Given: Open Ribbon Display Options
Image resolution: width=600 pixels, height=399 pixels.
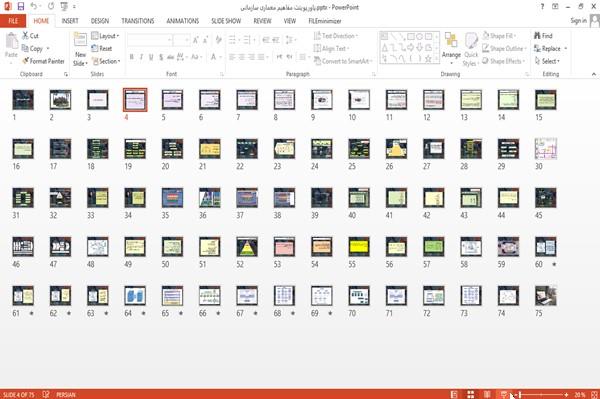Looking at the screenshot, I should [555, 7].
